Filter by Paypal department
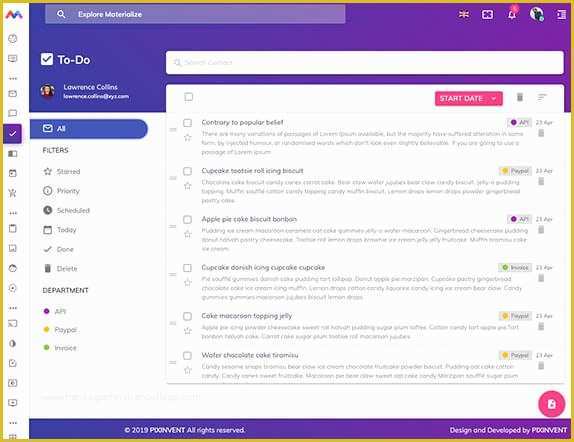574x442 pixels. pos(60,330)
